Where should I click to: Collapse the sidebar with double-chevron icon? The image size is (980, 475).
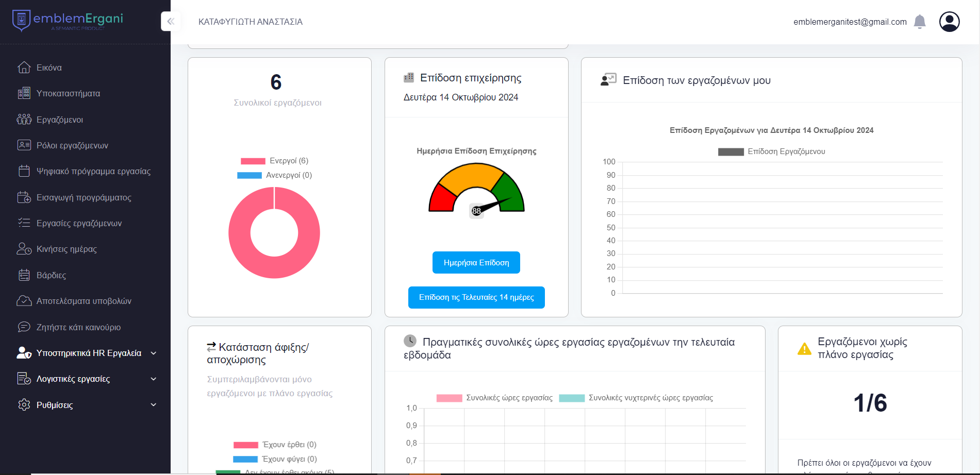pos(171,21)
